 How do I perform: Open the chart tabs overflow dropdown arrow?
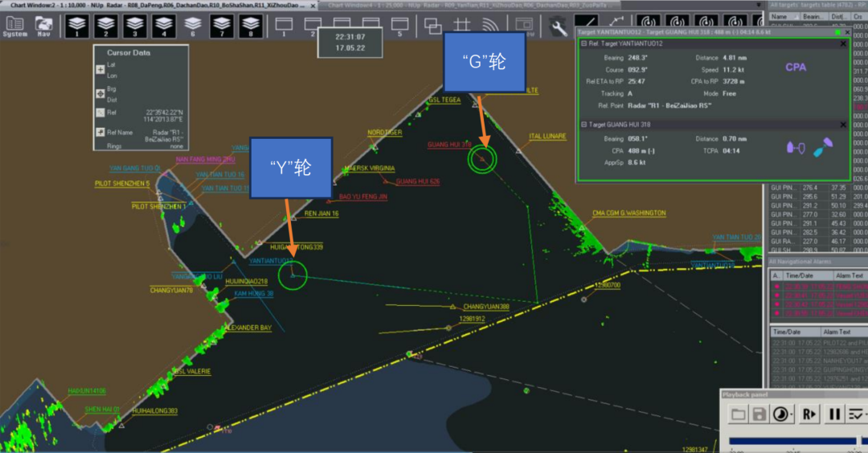pyautogui.click(x=759, y=5)
